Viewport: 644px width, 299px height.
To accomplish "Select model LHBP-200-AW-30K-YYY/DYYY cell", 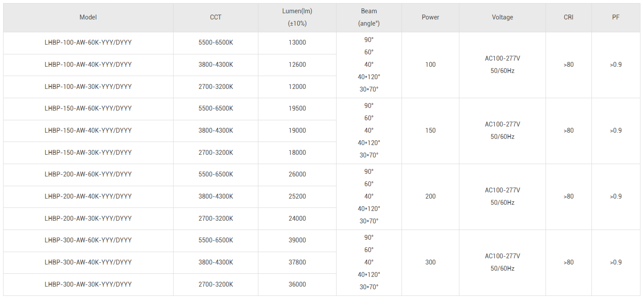I will tap(88, 218).
